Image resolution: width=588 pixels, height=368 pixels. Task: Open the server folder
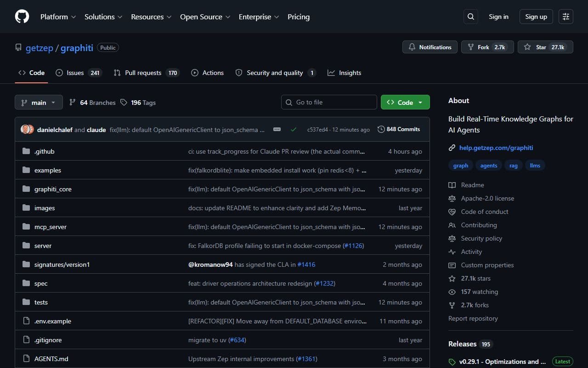[x=43, y=246]
